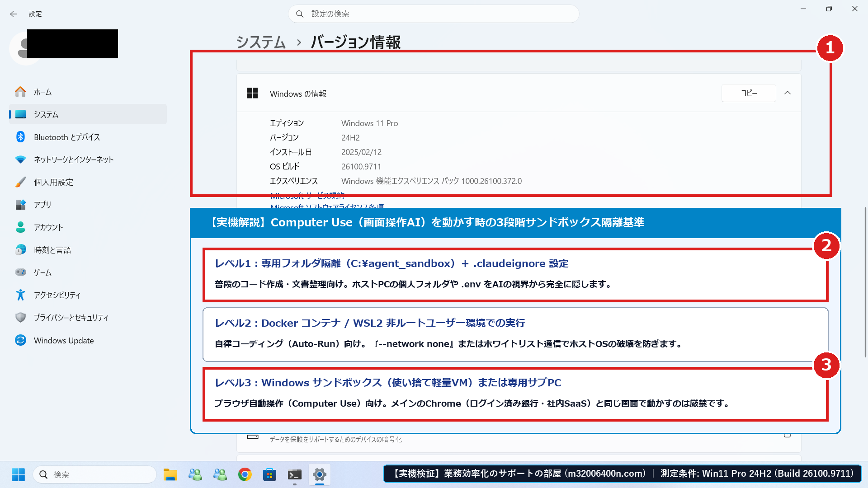This screenshot has height=488, width=868.
Task: Click the レベル3 Windows サンドボックス heading
Action: point(388,383)
